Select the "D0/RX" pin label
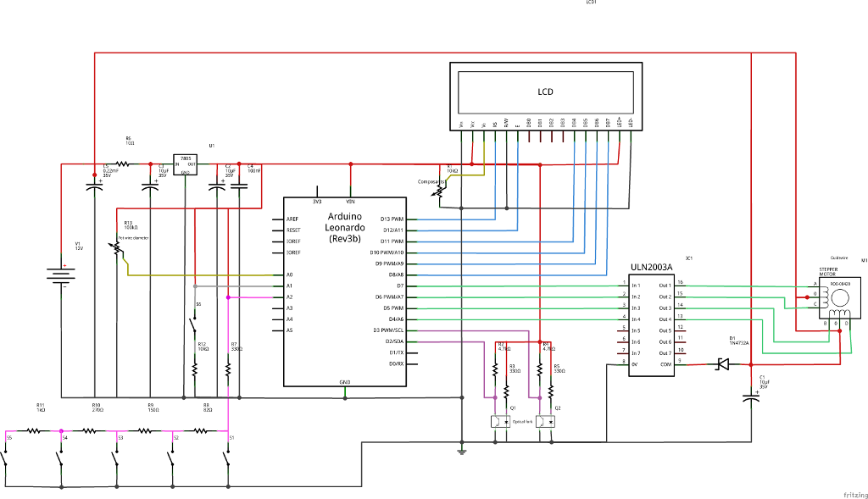 pyautogui.click(x=397, y=364)
